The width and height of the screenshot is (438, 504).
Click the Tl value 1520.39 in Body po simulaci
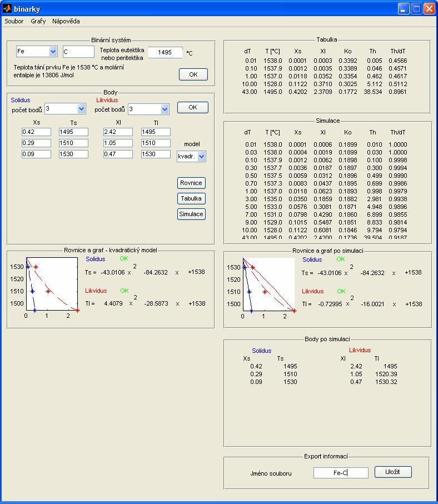coord(386,374)
